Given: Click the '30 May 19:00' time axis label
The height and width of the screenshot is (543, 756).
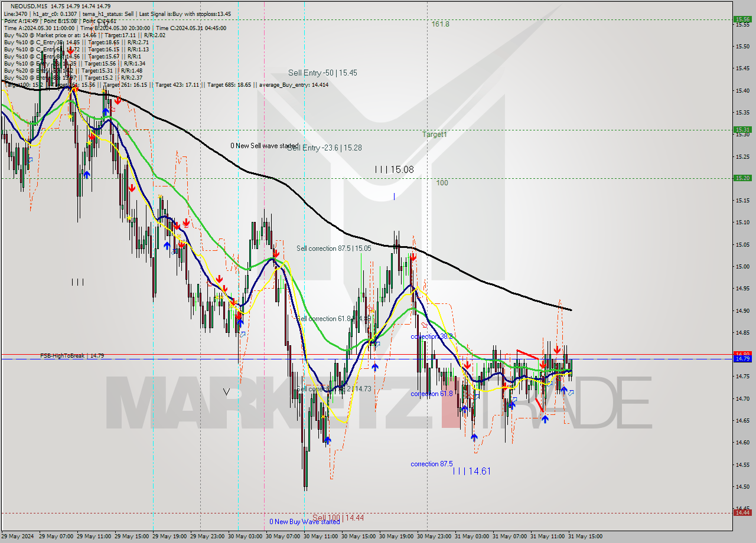Looking at the screenshot, I should point(396,537).
